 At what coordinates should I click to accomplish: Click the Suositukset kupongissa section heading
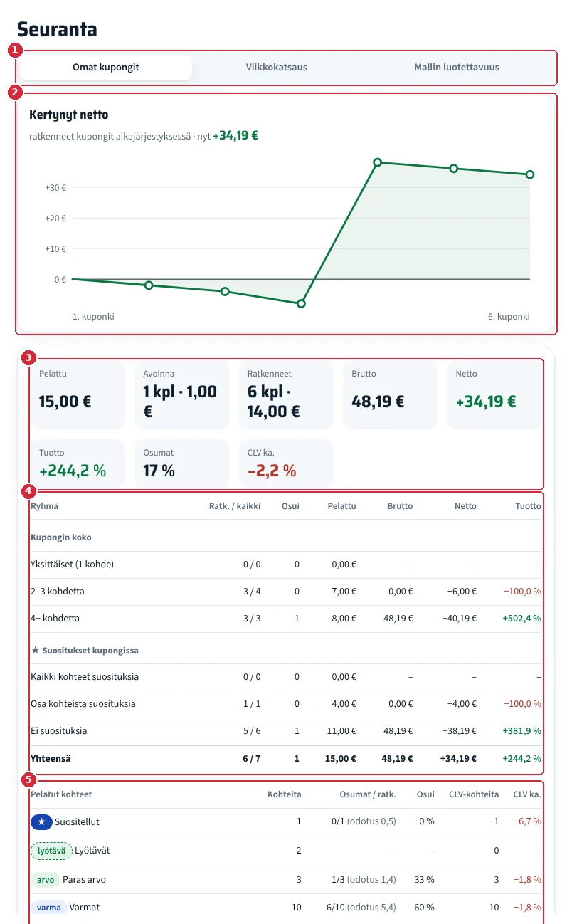85,650
